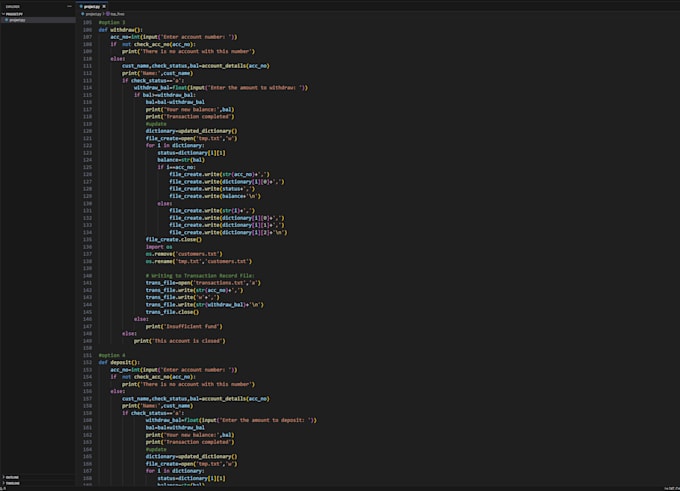Viewport: 680px width, 491px height.
Task: Click line number 106 in the gutter
Action: [87, 30]
